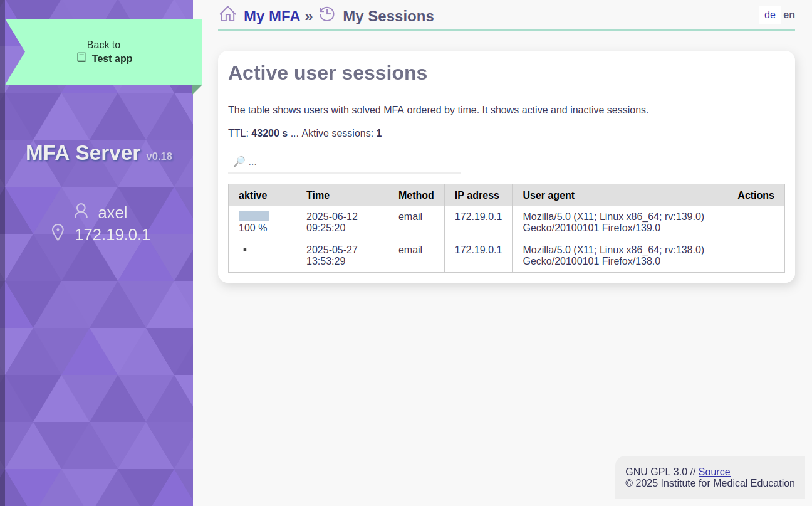The height and width of the screenshot is (506, 812).
Task: Click the Active user sessions heading
Action: (328, 73)
